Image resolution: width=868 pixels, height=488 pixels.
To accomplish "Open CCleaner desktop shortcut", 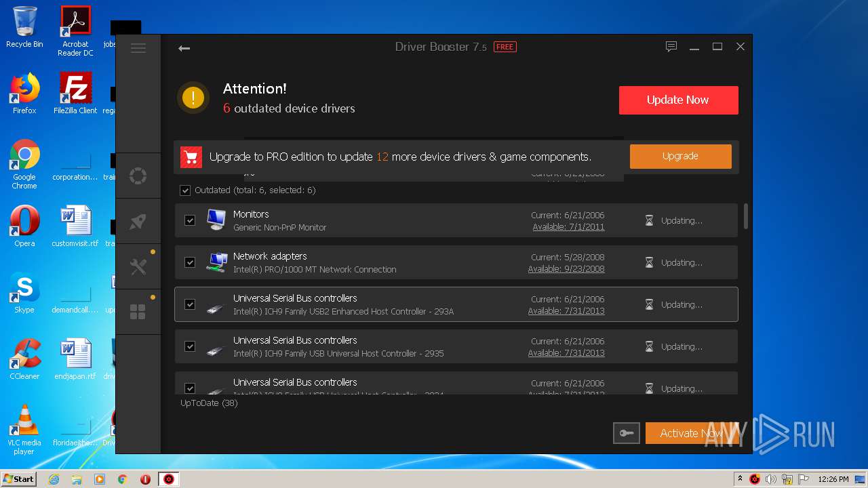I will [24, 359].
